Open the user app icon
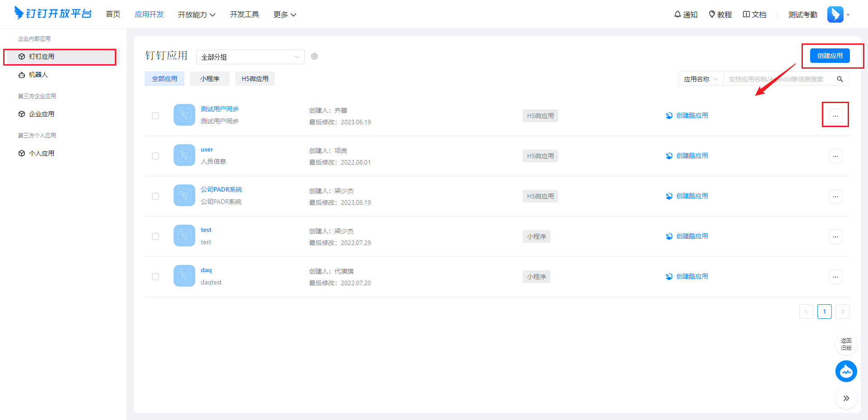The image size is (868, 420). click(x=184, y=155)
